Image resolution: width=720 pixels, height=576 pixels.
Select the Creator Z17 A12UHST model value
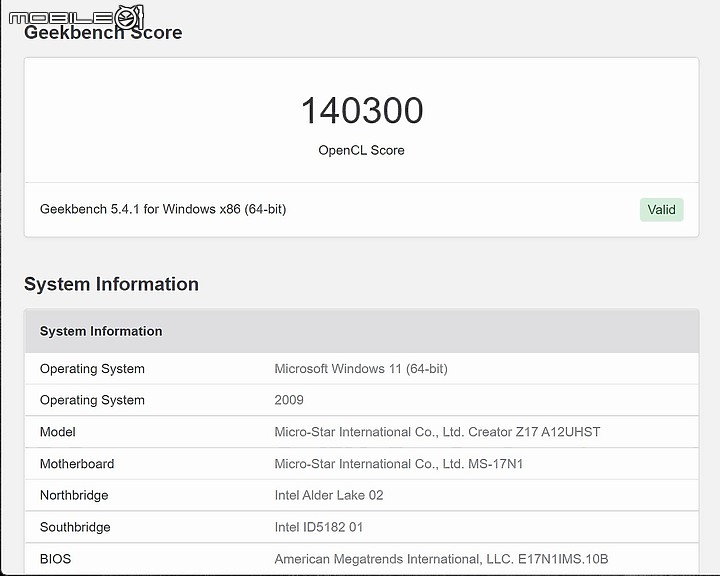(x=437, y=432)
